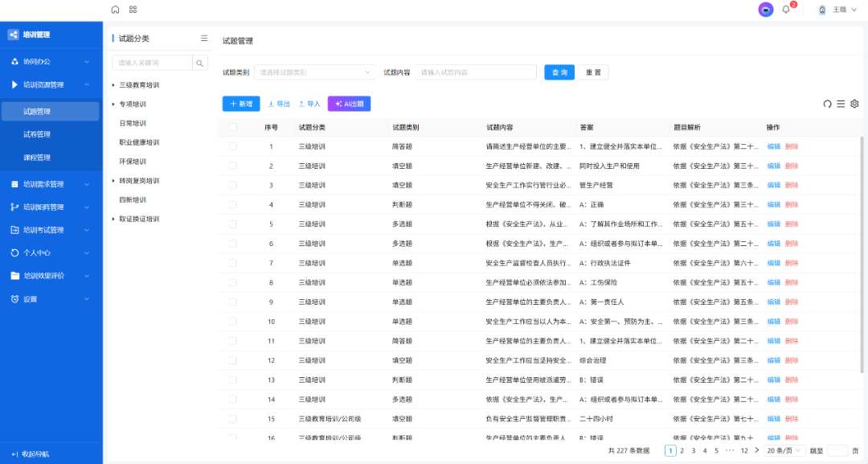Image resolution: width=868 pixels, height=464 pixels.
Task: Click the 新增 button
Action: [241, 104]
